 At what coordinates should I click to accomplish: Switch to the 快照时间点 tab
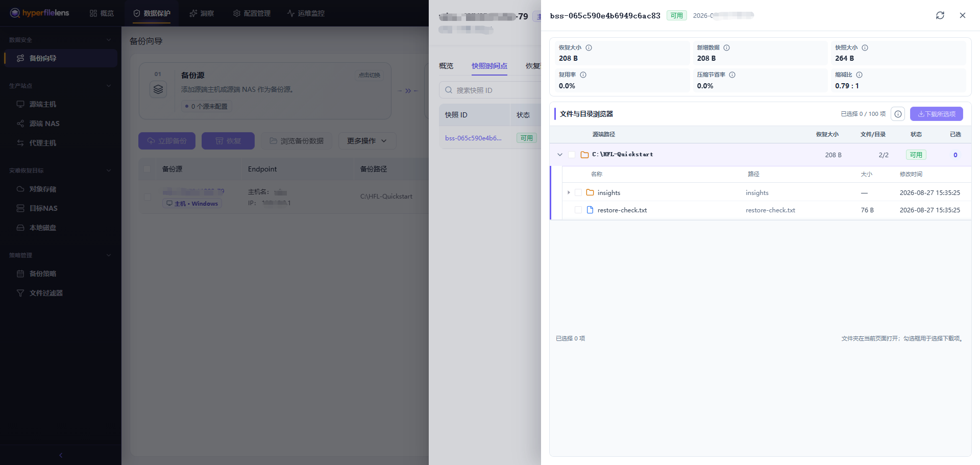click(489, 66)
